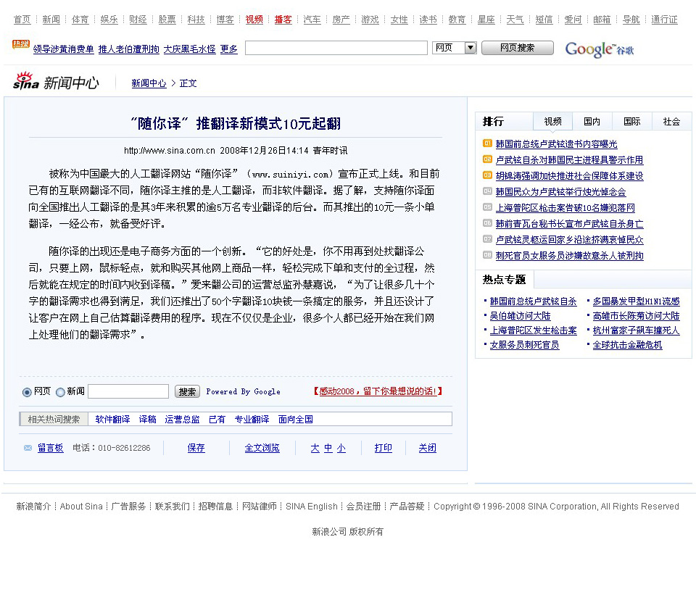
Task: Click the rank 03 badge icon
Action: 487,175
